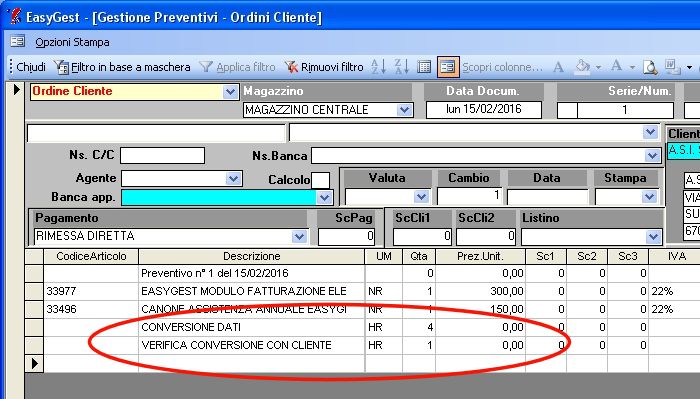Click the new-row selector arrow in the grid
Screen dimensions: 700x399
pos(34,364)
